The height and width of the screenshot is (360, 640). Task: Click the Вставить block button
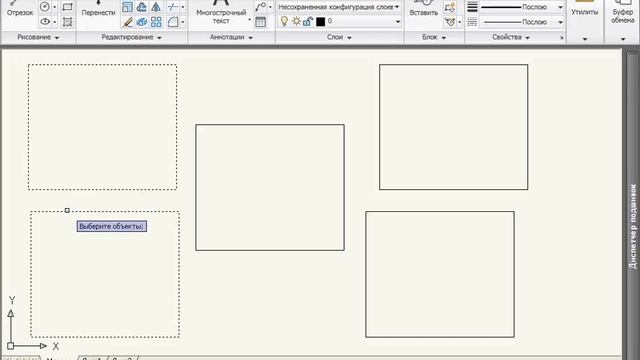pos(424,9)
